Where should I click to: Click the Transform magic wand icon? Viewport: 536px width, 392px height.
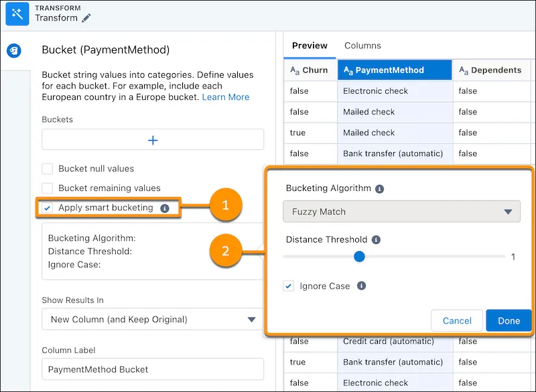17,13
